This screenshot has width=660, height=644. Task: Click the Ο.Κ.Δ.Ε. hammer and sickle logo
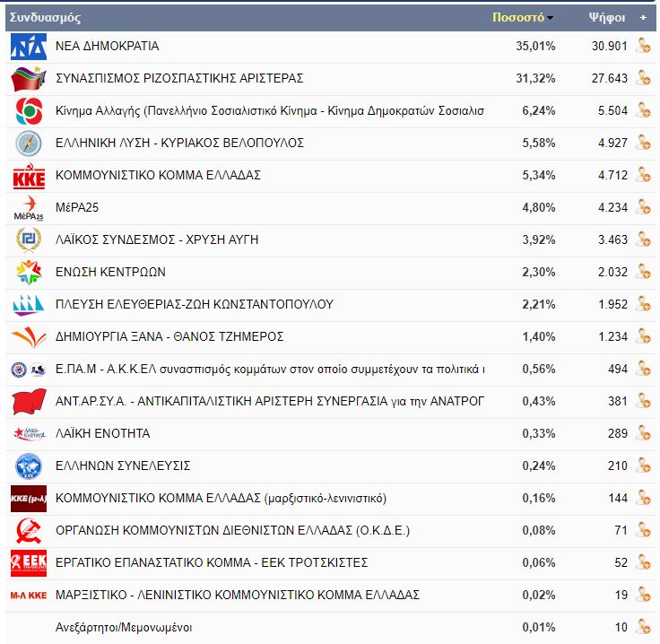tap(29, 531)
